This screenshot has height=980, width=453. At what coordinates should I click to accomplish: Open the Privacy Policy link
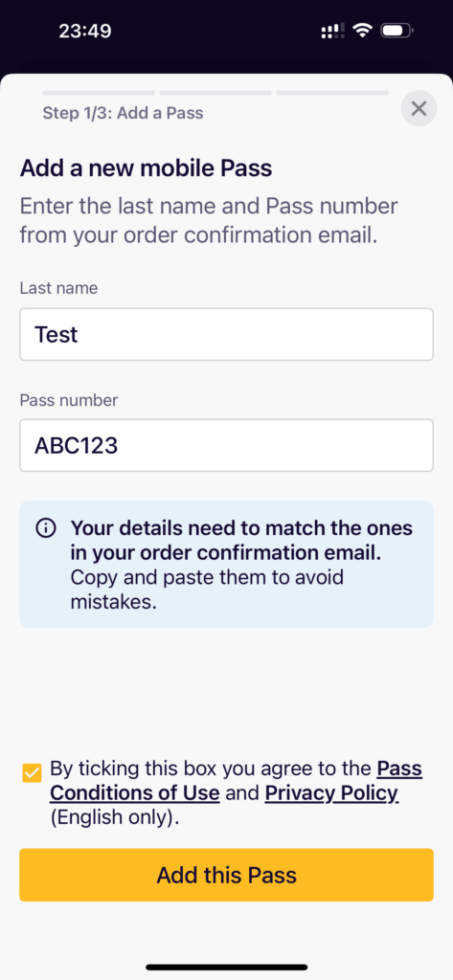(331, 793)
